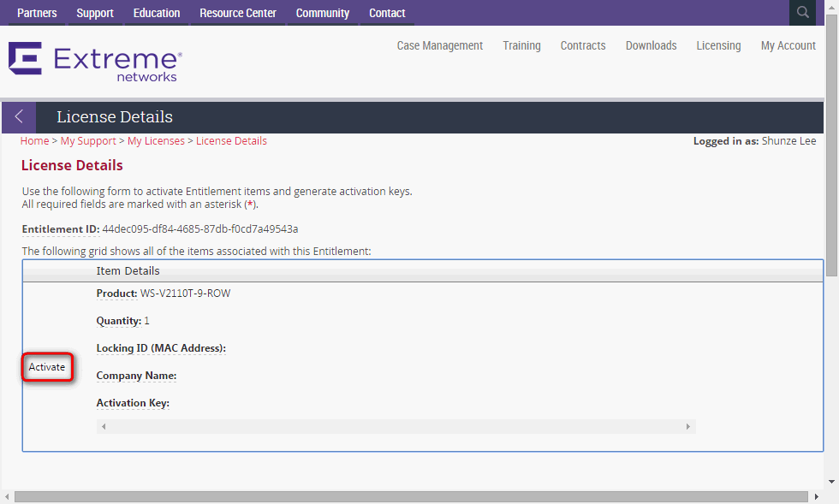Open the Partners menu
This screenshot has height=504, width=839.
pos(37,13)
